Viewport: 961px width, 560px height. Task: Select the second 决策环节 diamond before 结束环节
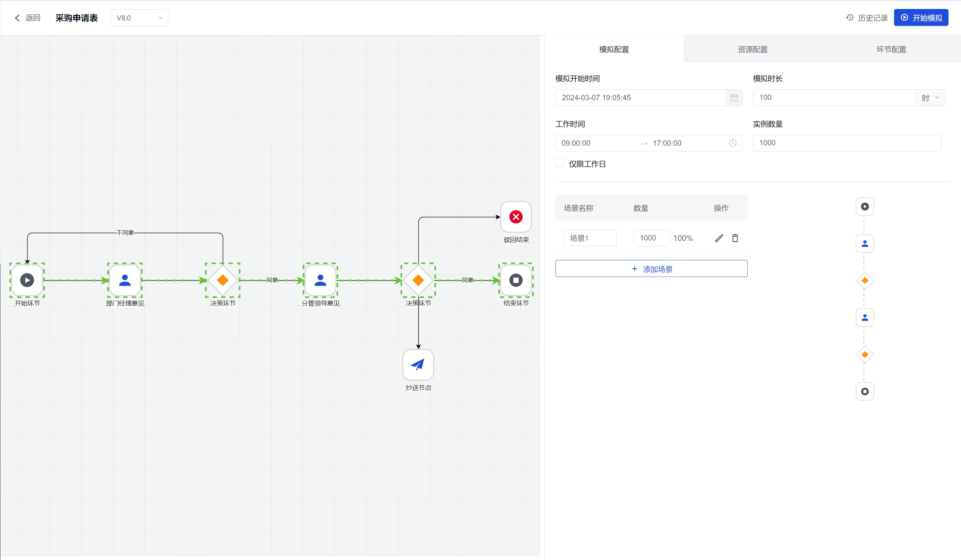point(418,280)
